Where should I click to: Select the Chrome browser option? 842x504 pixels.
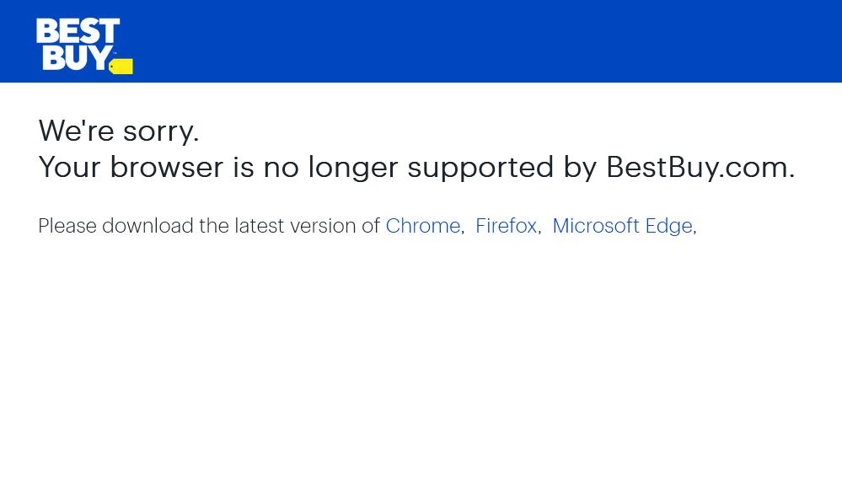422,225
